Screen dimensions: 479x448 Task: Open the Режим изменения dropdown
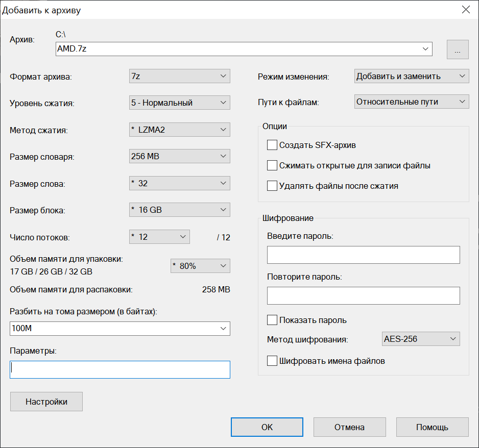(x=411, y=76)
